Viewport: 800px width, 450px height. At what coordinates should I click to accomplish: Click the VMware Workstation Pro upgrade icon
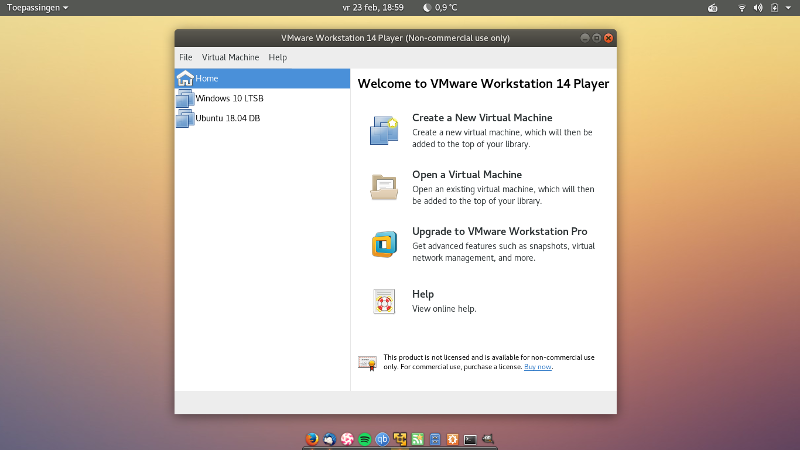384,244
